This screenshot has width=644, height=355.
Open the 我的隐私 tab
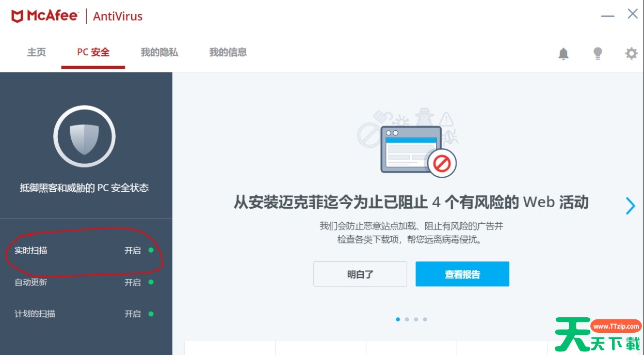[159, 52]
